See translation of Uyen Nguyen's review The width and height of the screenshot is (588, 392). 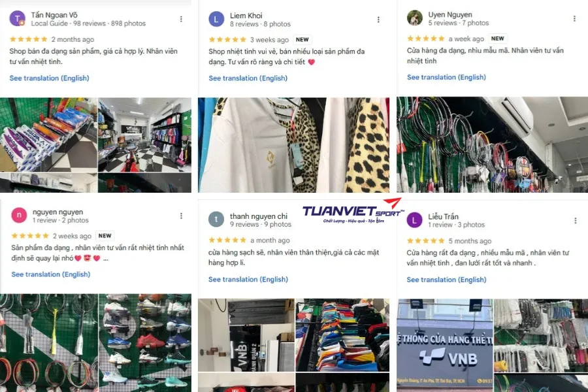point(446,77)
